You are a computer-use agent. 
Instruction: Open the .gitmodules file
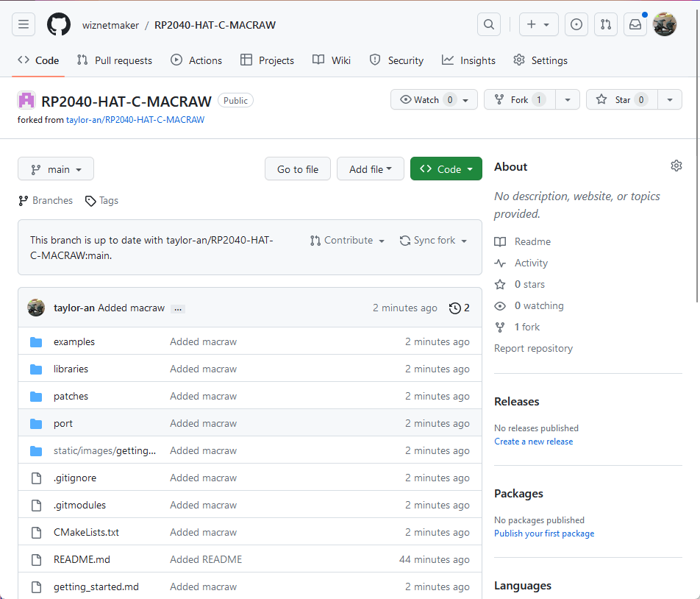coord(80,506)
